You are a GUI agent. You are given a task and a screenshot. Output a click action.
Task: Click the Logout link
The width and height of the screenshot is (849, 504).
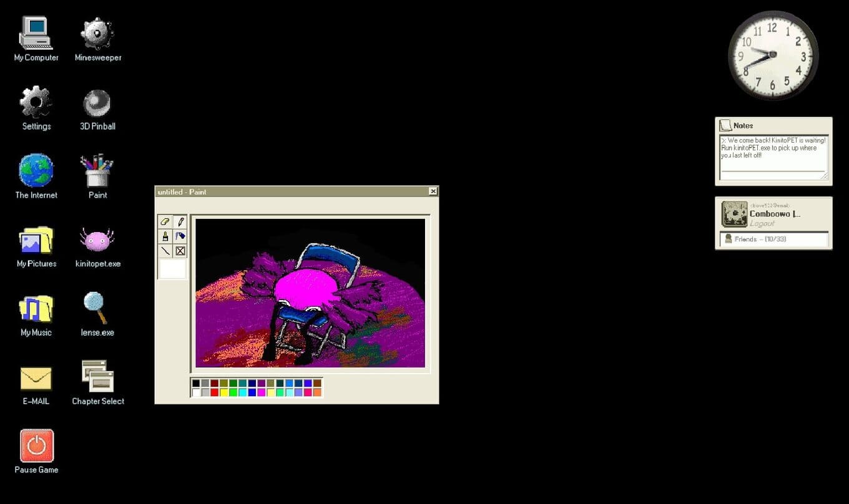(762, 223)
